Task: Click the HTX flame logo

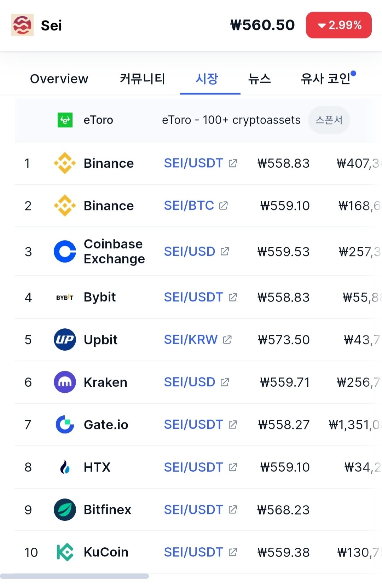Action: point(65,467)
